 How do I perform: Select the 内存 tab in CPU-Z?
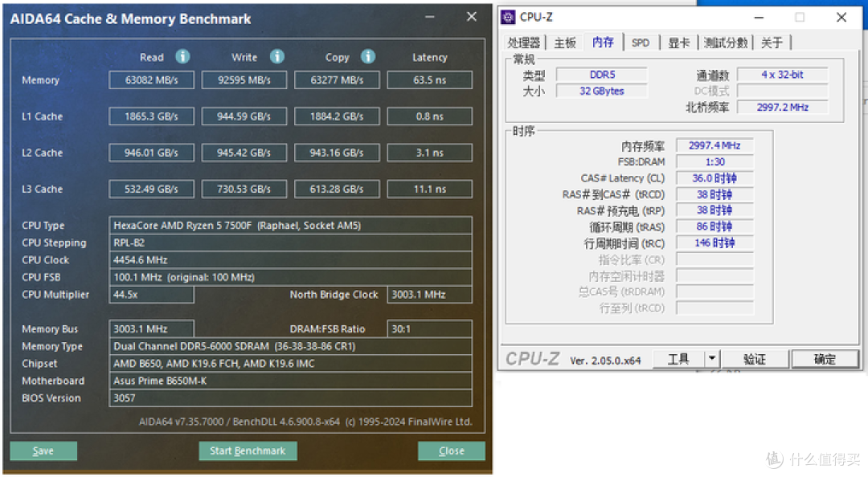(x=603, y=42)
